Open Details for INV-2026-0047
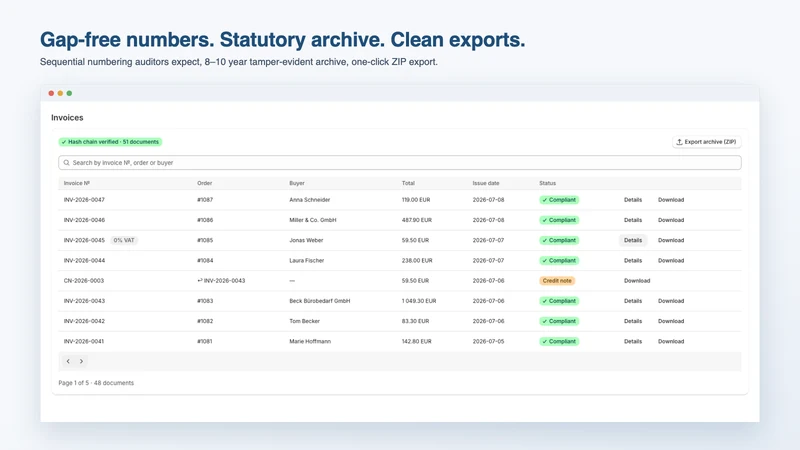The width and height of the screenshot is (800, 450). click(x=633, y=200)
